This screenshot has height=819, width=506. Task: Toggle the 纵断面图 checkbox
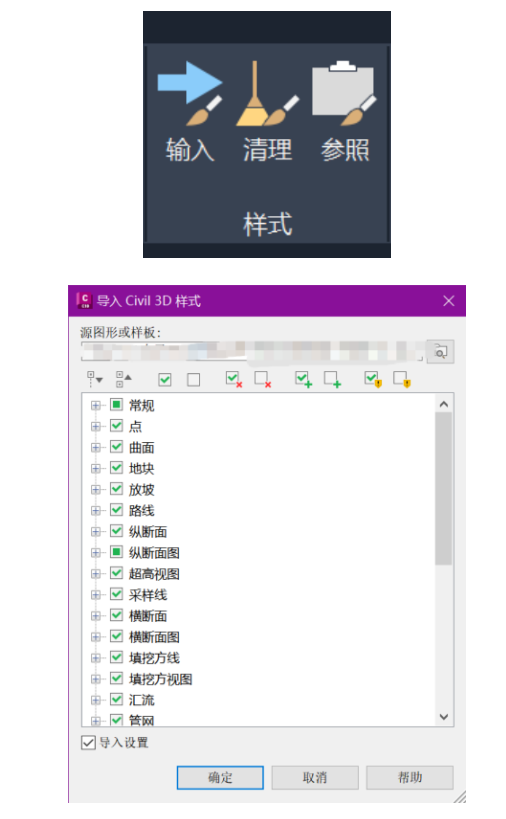click(116, 552)
